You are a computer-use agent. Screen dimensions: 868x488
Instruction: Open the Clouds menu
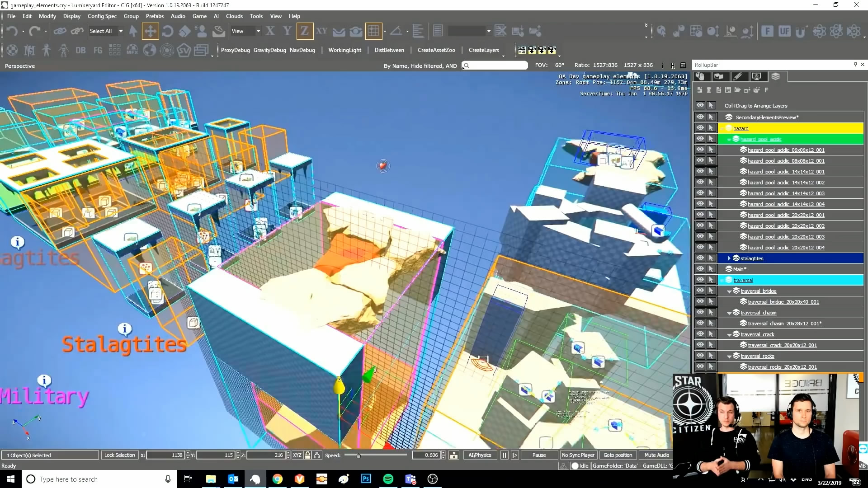click(234, 16)
